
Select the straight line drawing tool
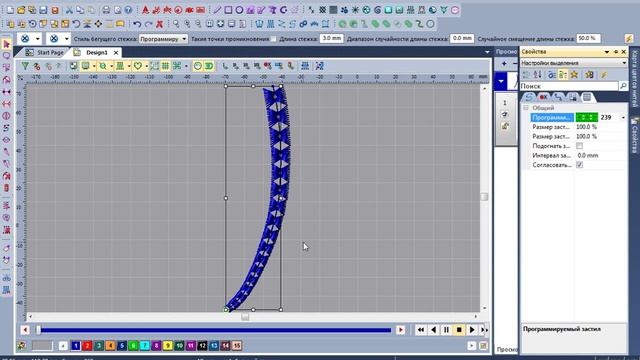point(217,9)
